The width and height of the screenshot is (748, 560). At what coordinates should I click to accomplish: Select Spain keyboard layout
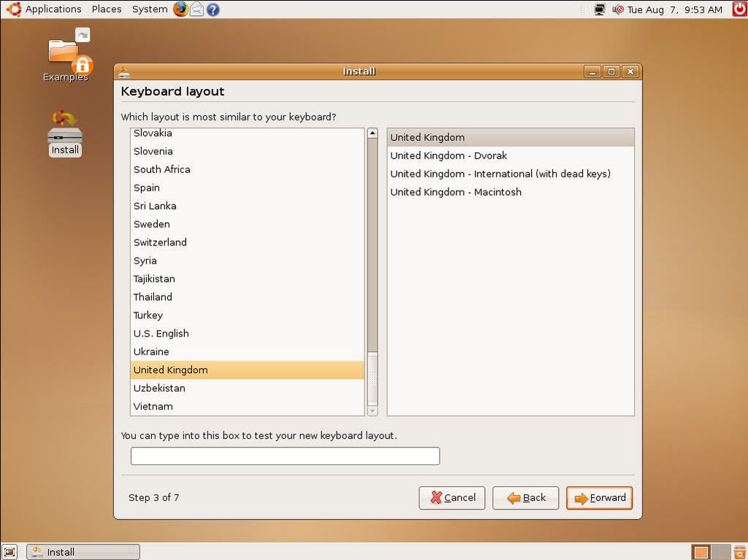click(247, 188)
